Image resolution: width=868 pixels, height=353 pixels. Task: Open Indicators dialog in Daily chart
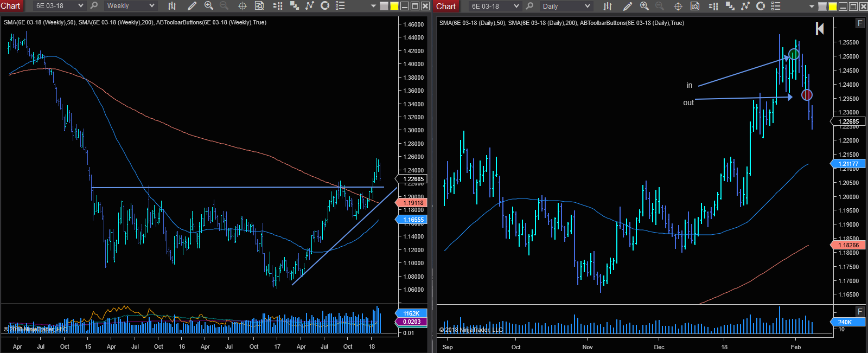click(x=745, y=6)
